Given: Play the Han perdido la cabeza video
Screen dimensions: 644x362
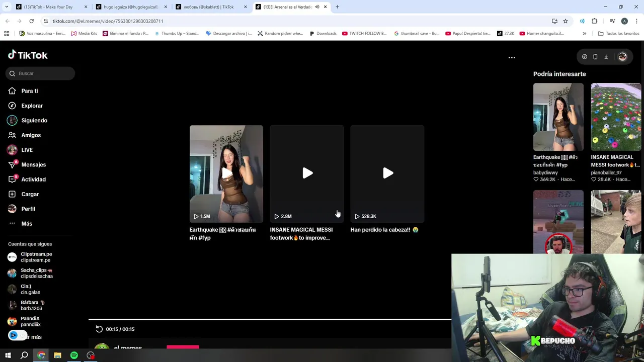Looking at the screenshot, I should [x=387, y=173].
